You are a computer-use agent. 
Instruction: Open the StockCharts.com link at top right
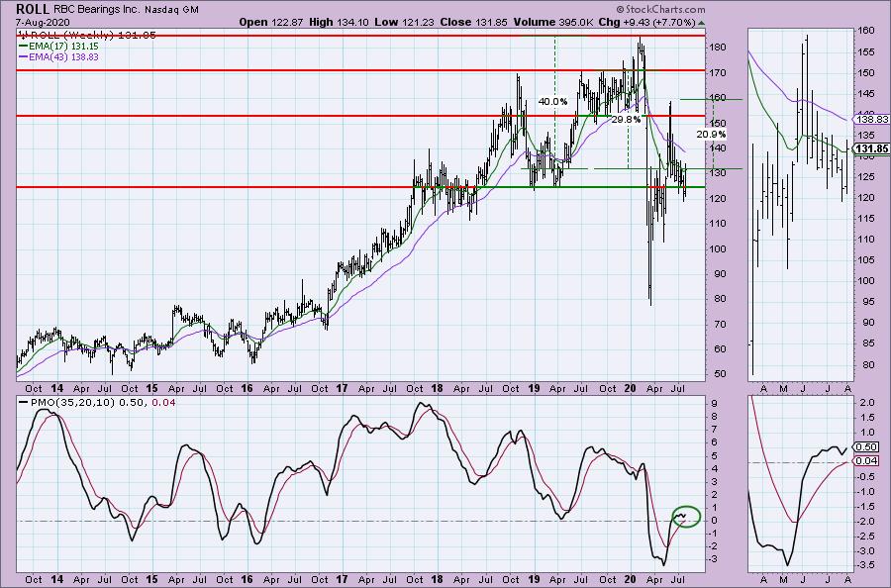(x=660, y=9)
